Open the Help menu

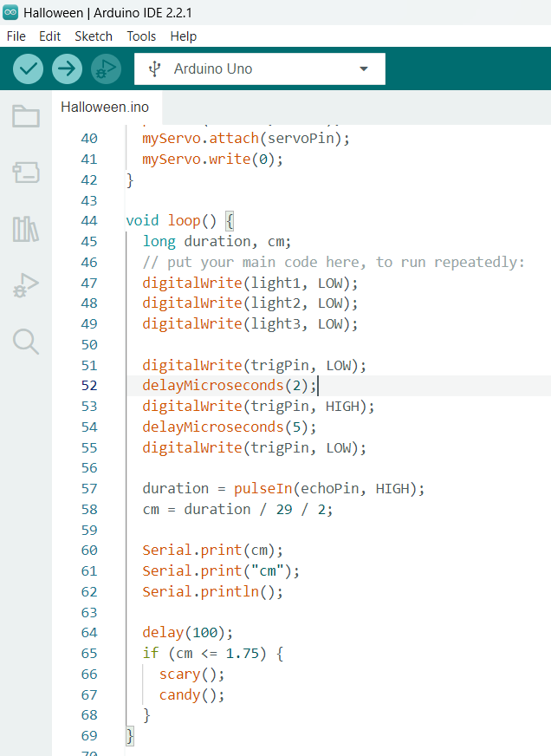point(184,36)
